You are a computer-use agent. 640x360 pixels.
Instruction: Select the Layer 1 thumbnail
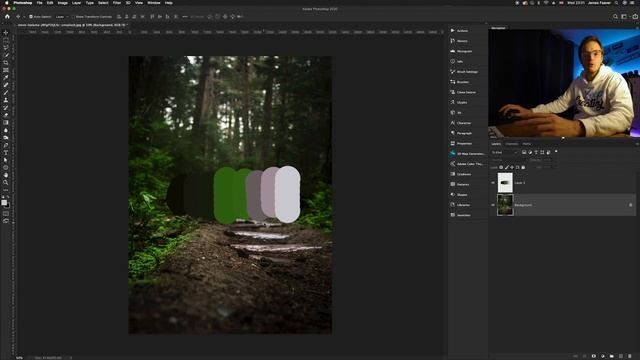505,183
